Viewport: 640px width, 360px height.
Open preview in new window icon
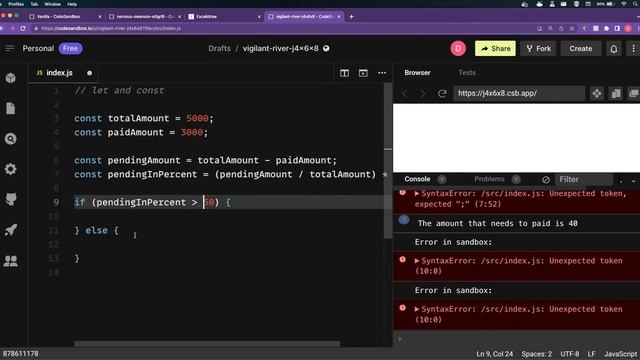click(x=633, y=93)
